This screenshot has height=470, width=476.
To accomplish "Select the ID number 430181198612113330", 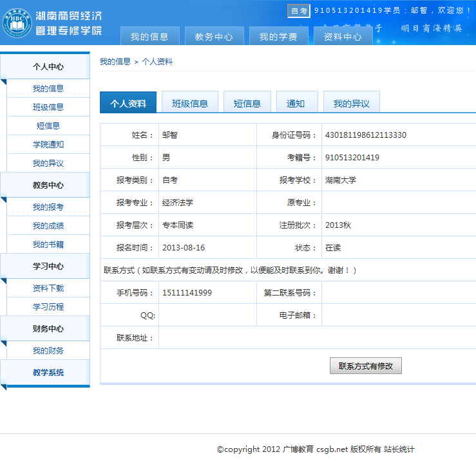I will coord(365,135).
